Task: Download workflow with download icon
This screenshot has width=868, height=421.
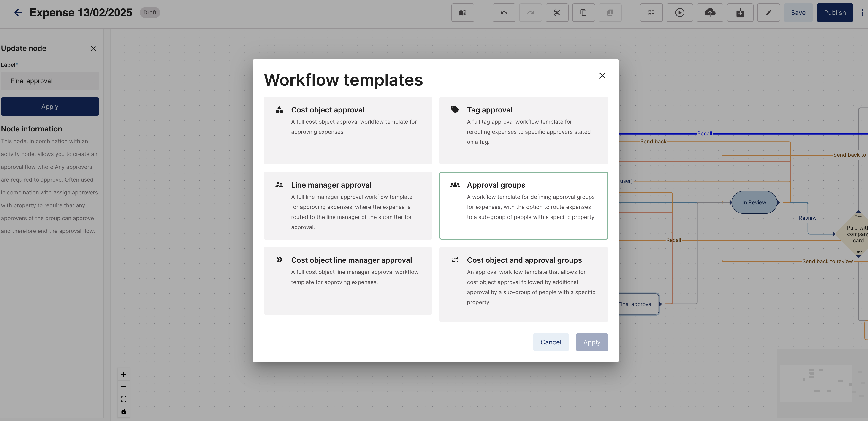Action: pos(740,13)
